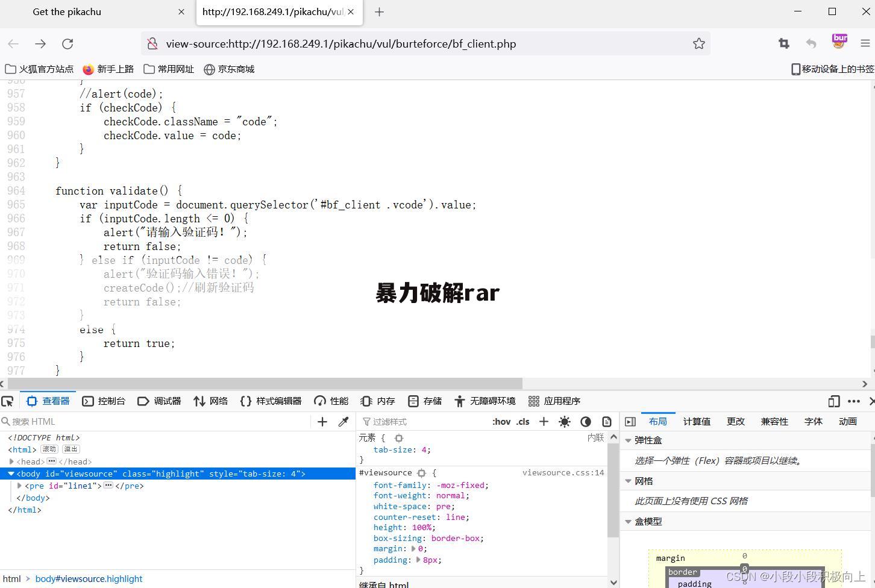Collapse the 网格 grid section

coord(629,481)
